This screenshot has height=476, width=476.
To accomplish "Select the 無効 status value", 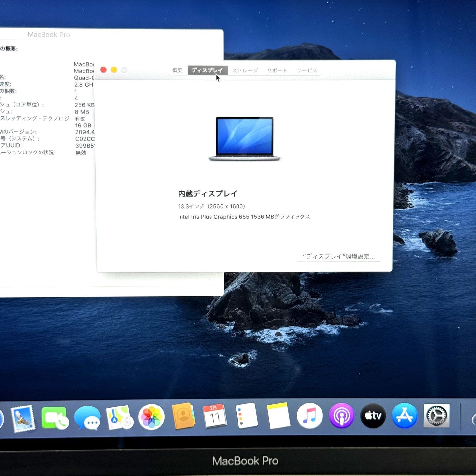I will [x=81, y=153].
